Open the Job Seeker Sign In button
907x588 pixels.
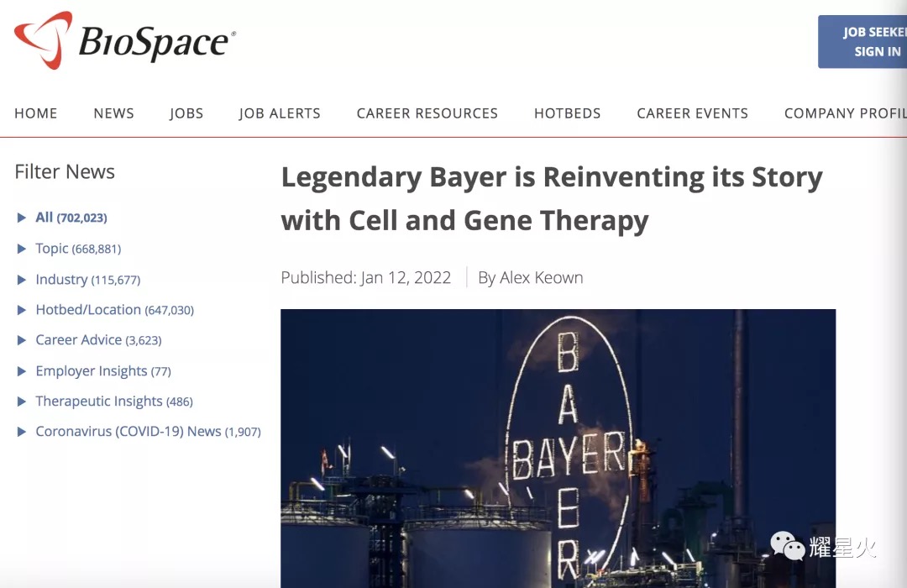[x=862, y=42]
